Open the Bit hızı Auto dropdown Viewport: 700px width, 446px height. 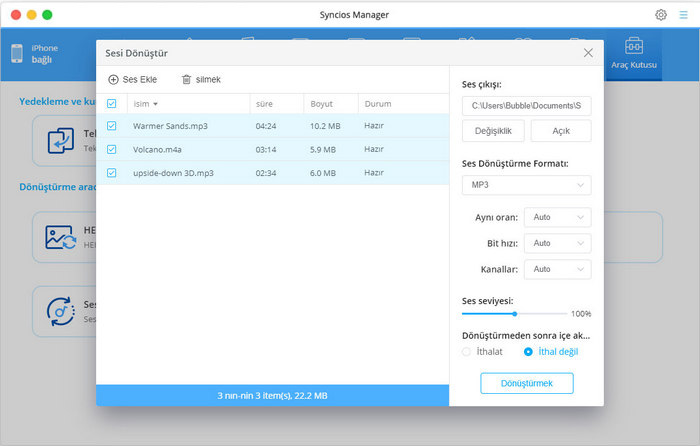(558, 243)
